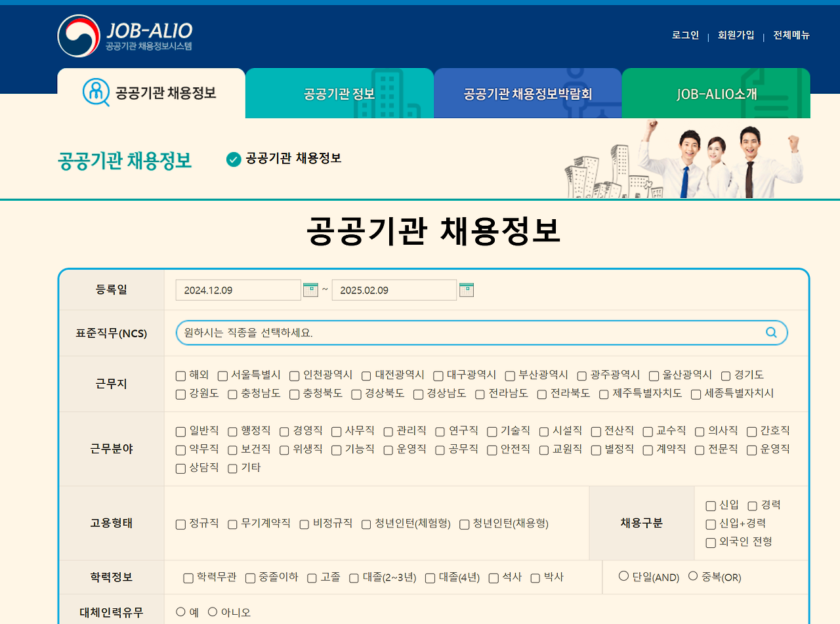Viewport: 840px width, 624px height.
Task: Click the 공공기관 채용정보 tab's magnifier-person icon
Action: click(x=96, y=93)
